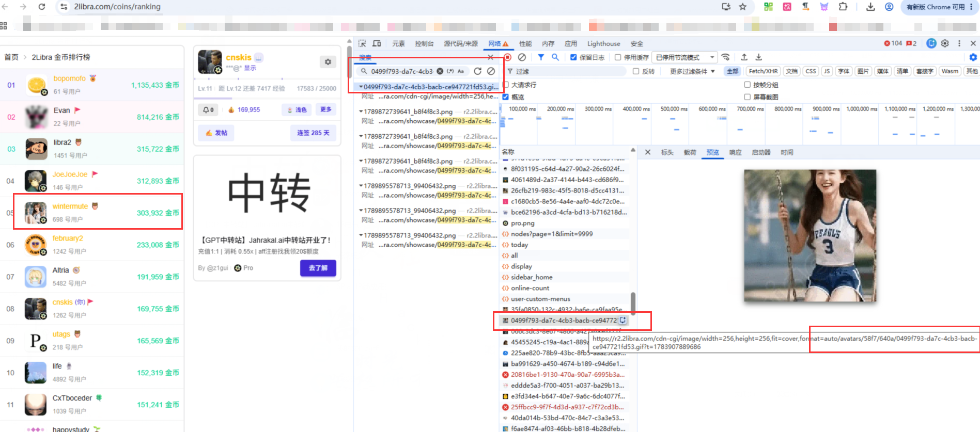Close the request preview details pane
The height and width of the screenshot is (432, 980).
648,152
